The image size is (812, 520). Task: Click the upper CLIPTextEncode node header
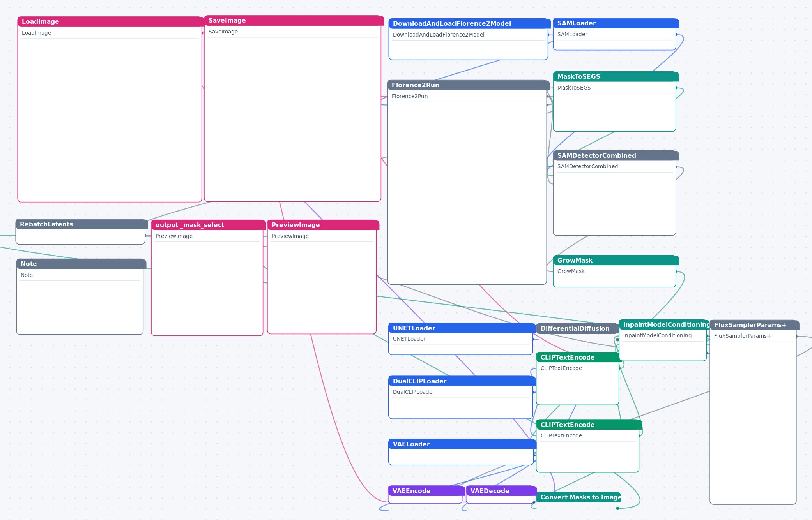579,358
